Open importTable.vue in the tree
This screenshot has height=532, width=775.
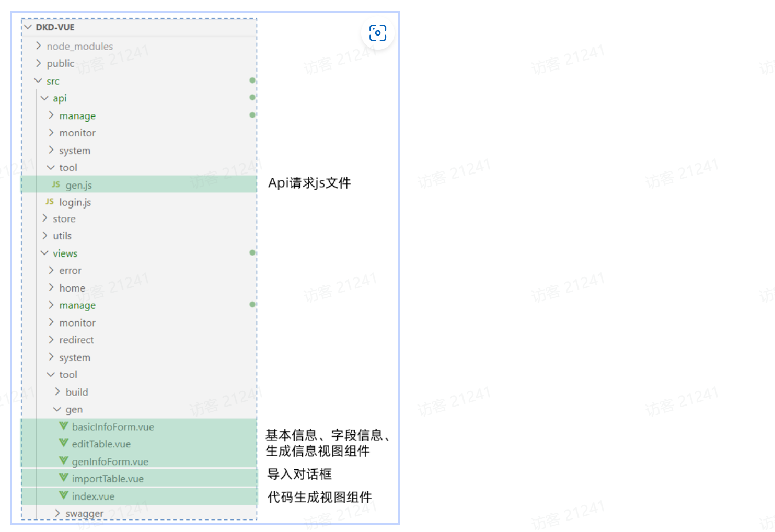139,478
